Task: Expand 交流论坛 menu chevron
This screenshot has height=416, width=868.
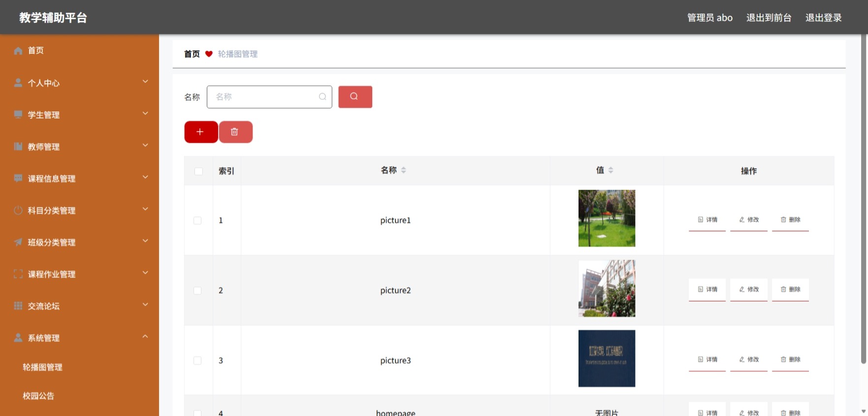Action: point(145,305)
